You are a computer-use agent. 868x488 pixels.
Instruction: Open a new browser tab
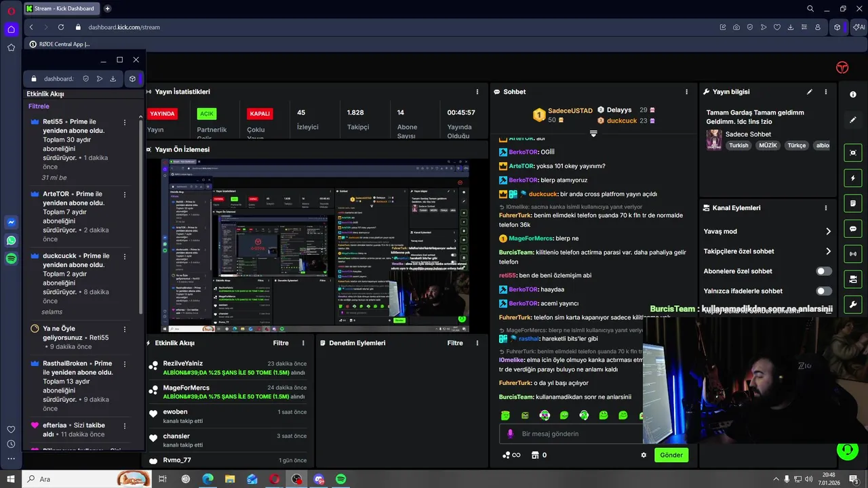pyautogui.click(x=107, y=8)
